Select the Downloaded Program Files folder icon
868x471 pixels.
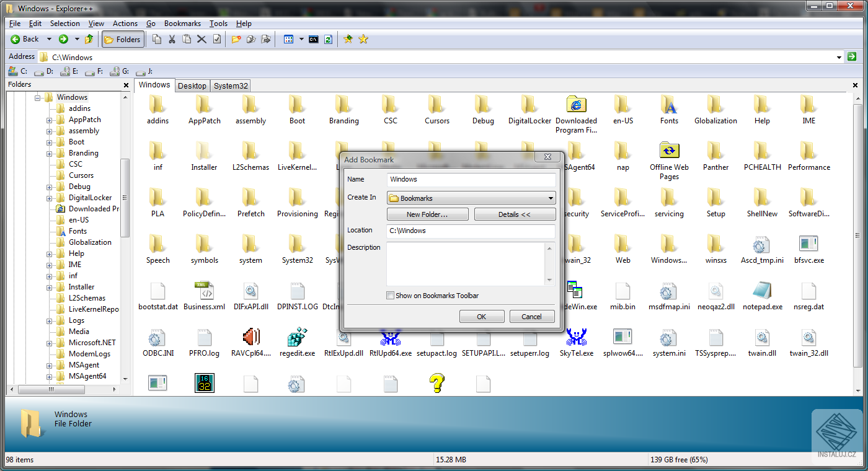tap(577, 105)
